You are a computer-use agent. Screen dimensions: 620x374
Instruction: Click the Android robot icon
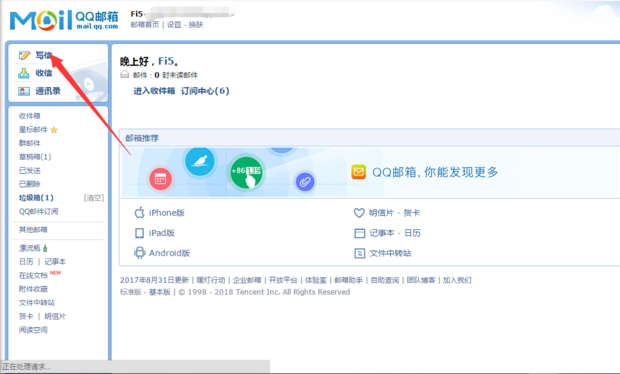pyautogui.click(x=140, y=253)
